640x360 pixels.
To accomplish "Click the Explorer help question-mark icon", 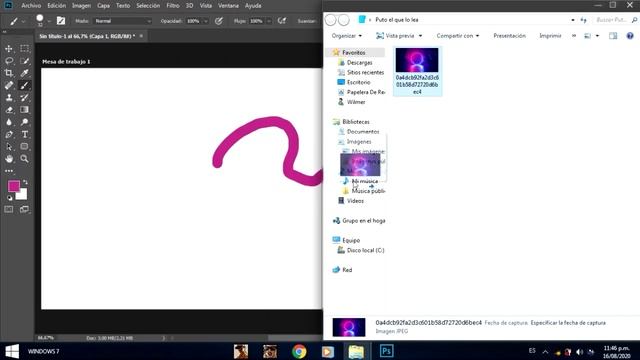I will [630, 36].
